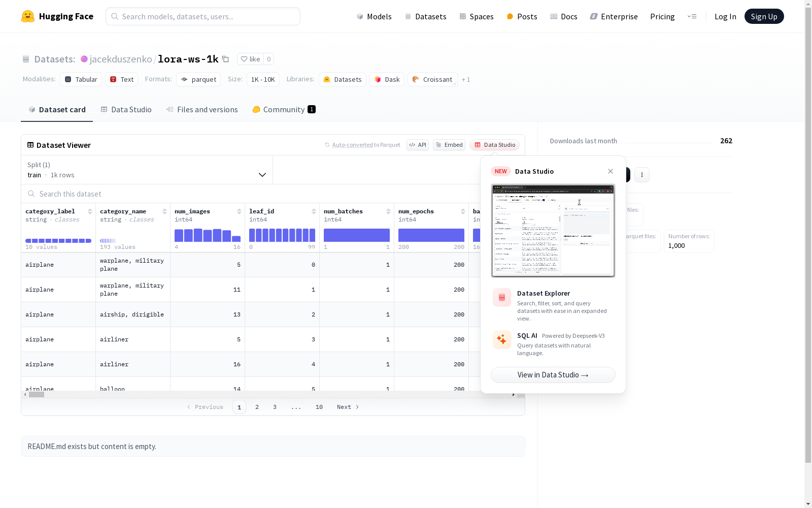This screenshot has width=812, height=508.
Task: Click View in Data Studio button
Action: click(553, 375)
